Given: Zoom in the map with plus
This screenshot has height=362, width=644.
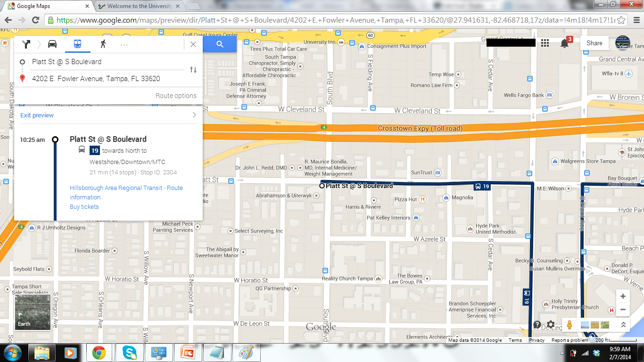Looking at the screenshot, I should pyautogui.click(x=623, y=296).
